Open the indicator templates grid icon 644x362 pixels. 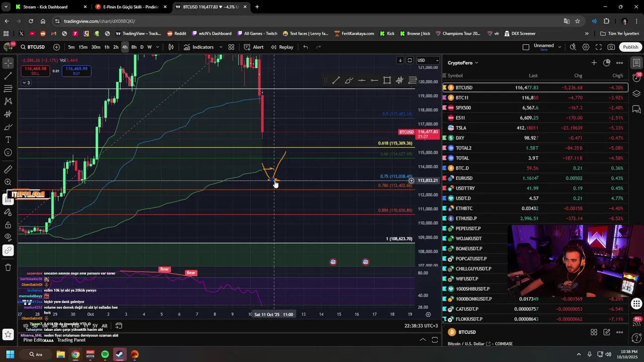click(231, 47)
